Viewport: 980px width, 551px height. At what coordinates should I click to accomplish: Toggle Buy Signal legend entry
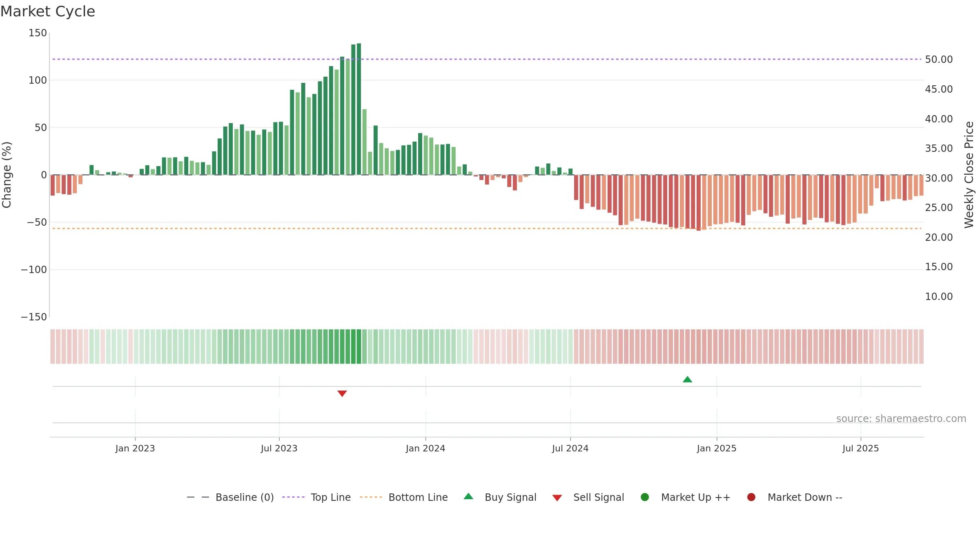[x=500, y=497]
